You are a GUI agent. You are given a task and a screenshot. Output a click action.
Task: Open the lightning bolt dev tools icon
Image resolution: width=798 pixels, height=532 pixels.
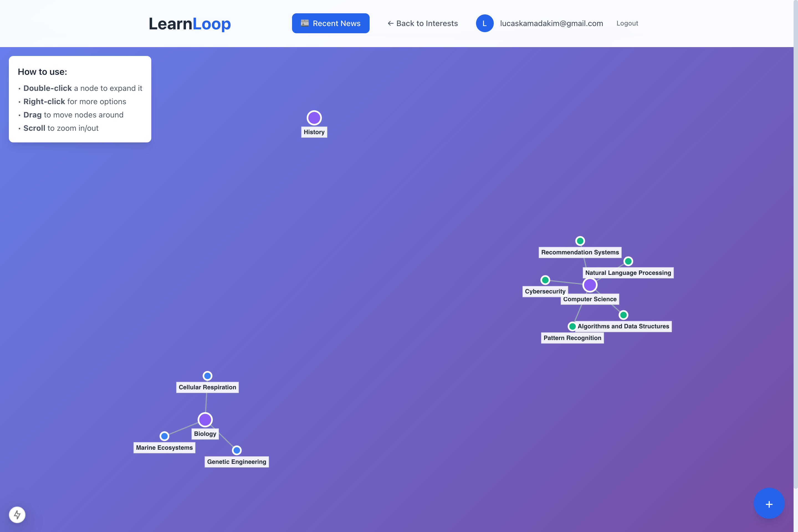17,515
